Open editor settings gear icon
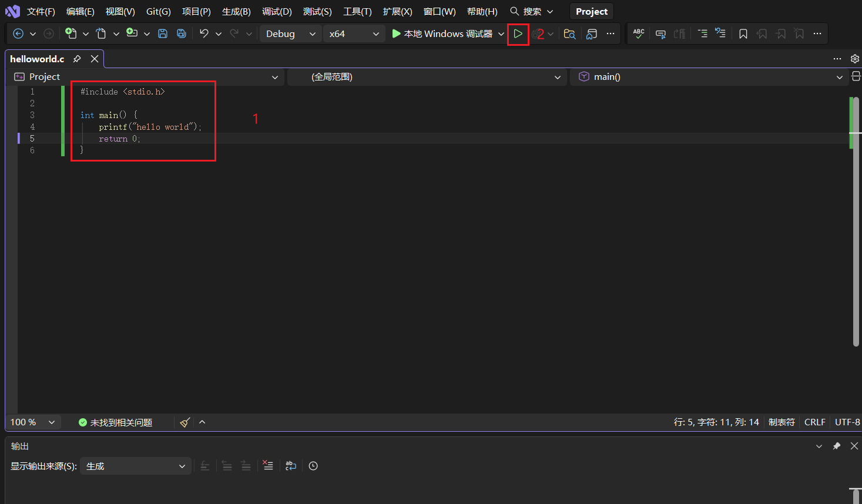The width and height of the screenshot is (862, 504). point(855,59)
